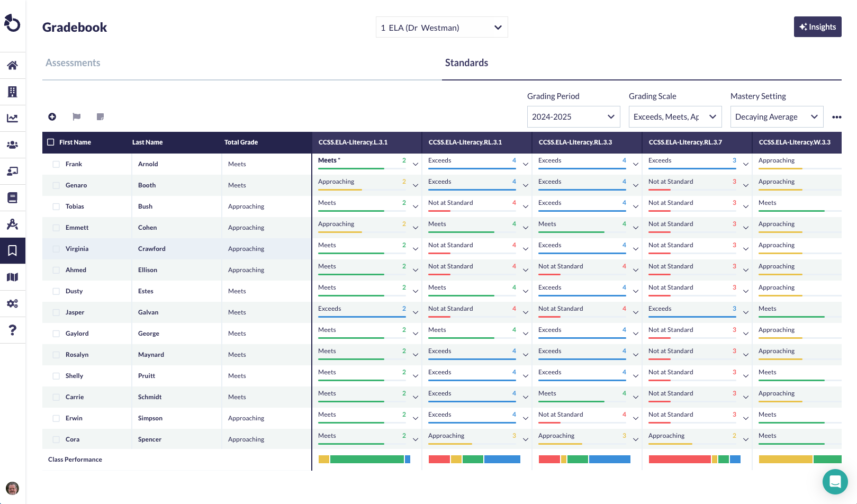Open the building icon in sidebar
857x504 pixels.
[12, 92]
